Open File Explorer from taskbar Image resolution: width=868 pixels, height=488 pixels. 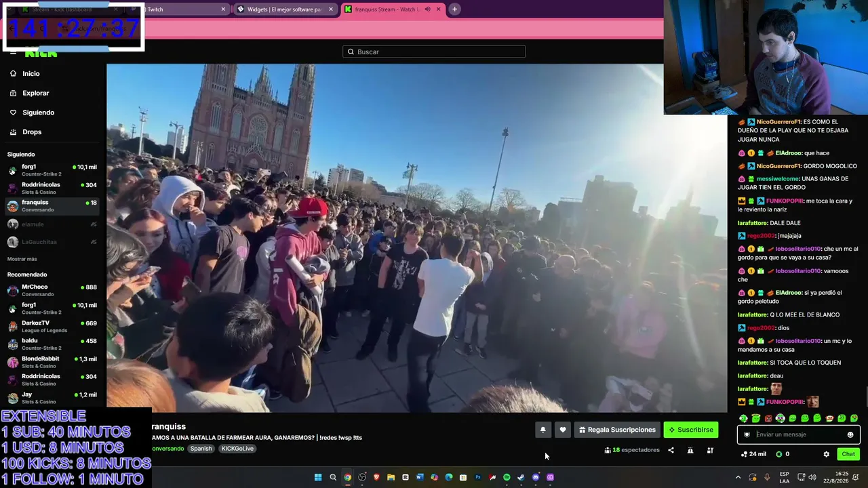(x=391, y=477)
